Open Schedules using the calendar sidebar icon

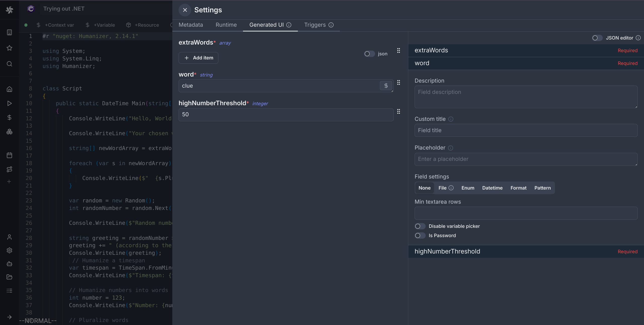tap(9, 155)
